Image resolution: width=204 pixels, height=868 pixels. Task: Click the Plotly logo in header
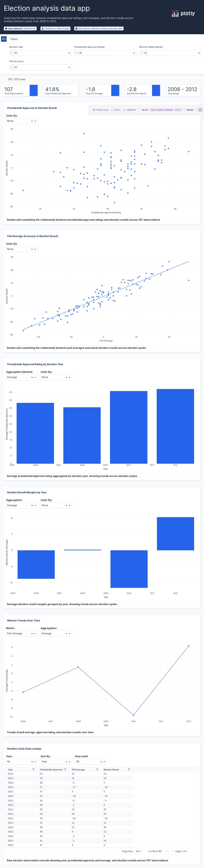click(x=183, y=14)
